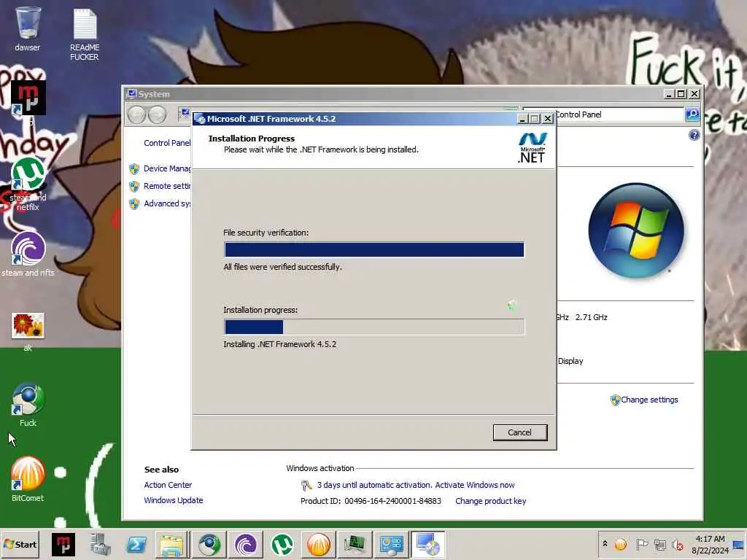Viewport: 747px width, 560px height.
Task: Show hidden tray icons arrow
Action: 605,544
